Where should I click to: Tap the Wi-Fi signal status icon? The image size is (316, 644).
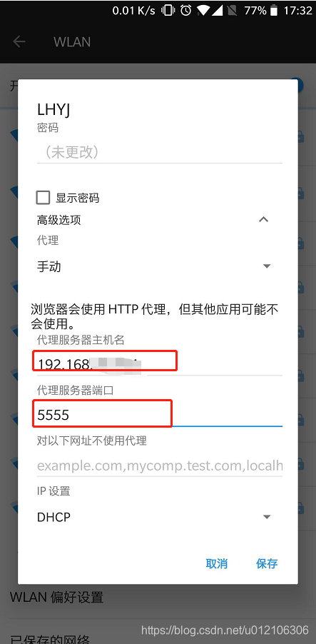point(203,10)
